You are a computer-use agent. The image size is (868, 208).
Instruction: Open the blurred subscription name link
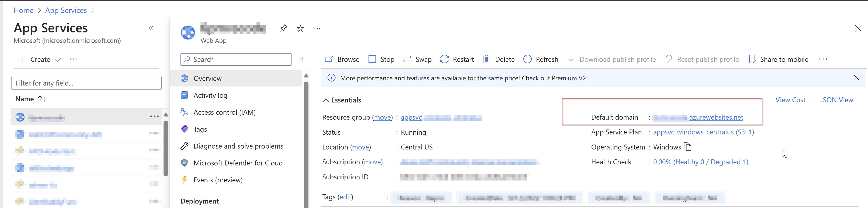point(470,162)
